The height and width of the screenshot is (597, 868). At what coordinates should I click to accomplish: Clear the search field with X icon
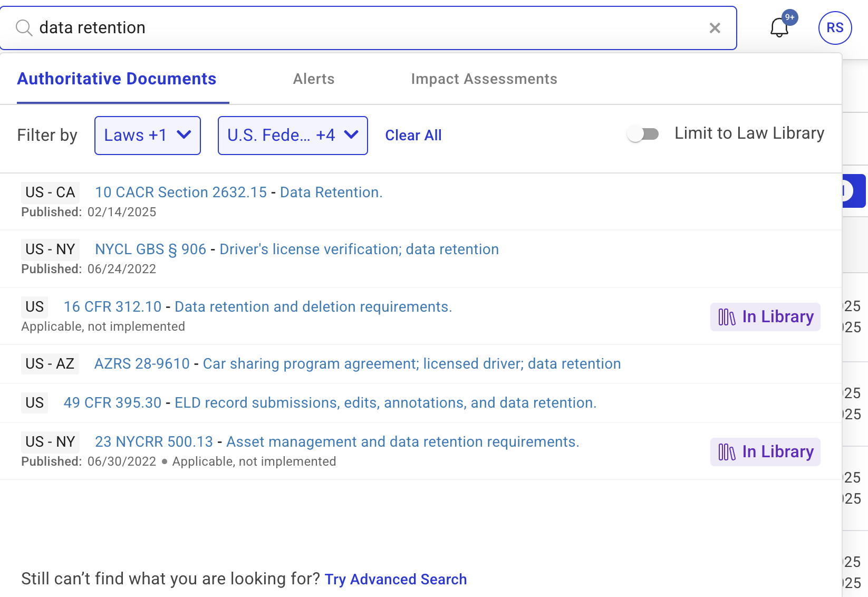coord(715,28)
